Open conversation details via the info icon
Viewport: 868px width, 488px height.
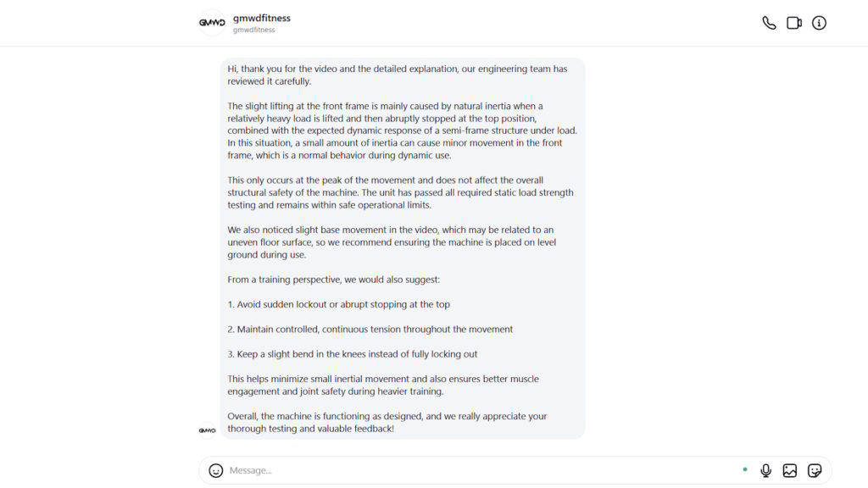(x=819, y=23)
